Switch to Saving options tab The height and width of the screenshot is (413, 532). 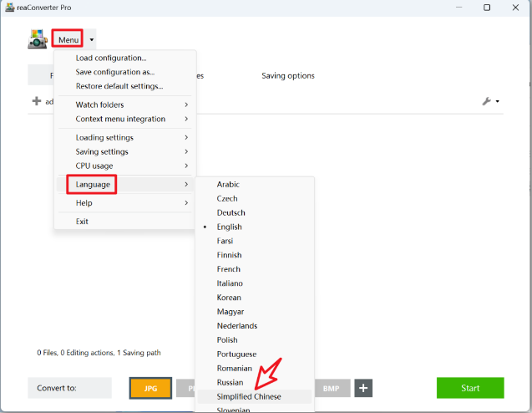click(x=288, y=76)
